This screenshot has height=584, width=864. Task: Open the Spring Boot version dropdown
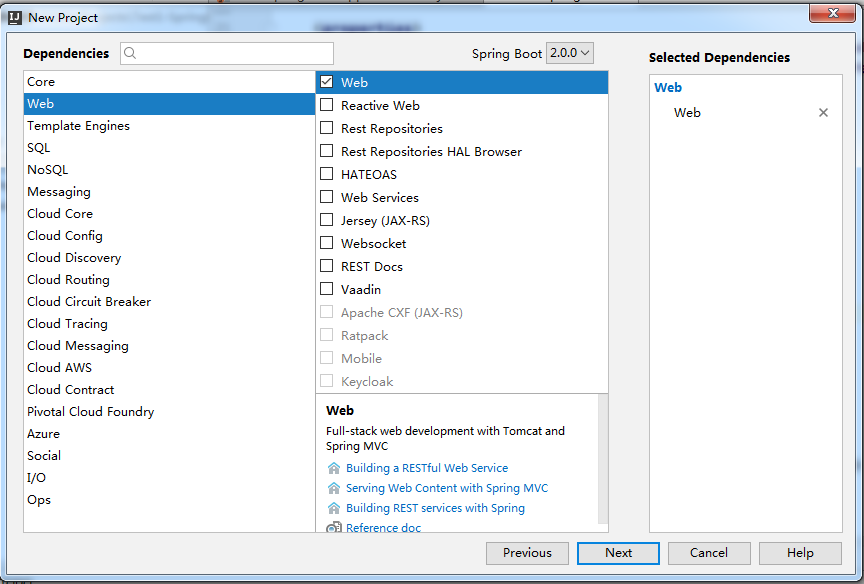(570, 53)
